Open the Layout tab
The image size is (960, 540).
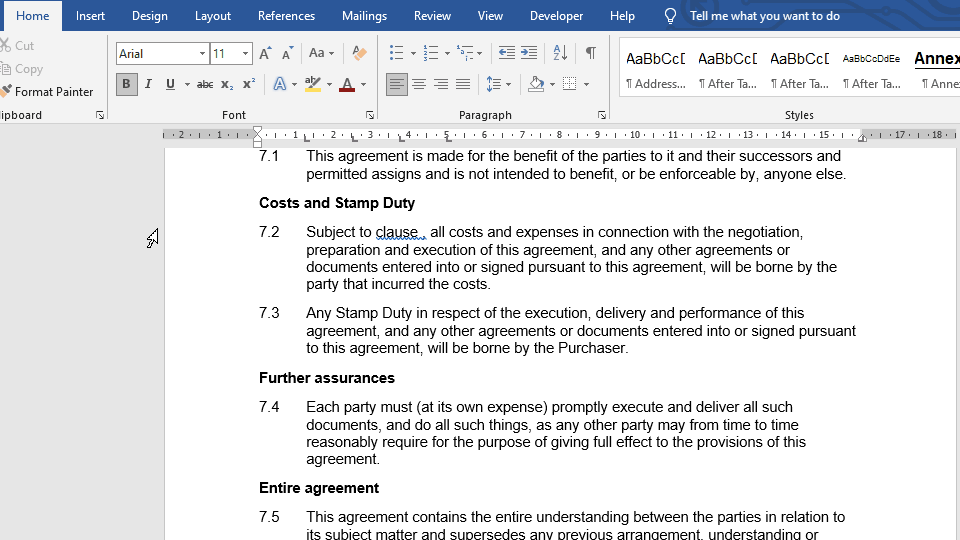212,16
